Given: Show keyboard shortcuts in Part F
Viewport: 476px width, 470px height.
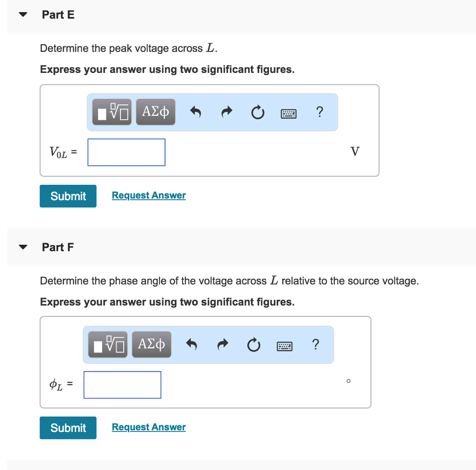Looking at the screenshot, I should coord(284,345).
